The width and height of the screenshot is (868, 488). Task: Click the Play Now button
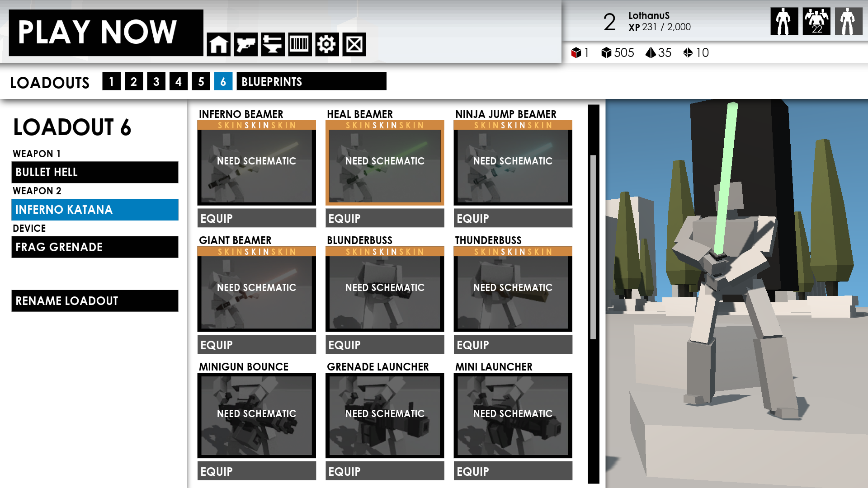coord(106,33)
